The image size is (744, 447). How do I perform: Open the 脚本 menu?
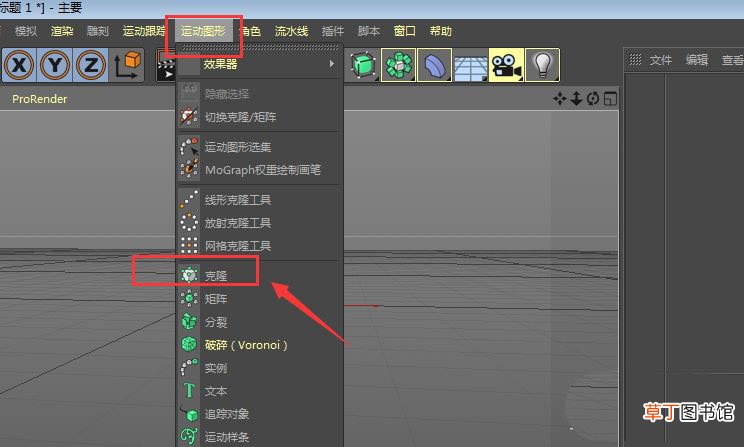(369, 31)
